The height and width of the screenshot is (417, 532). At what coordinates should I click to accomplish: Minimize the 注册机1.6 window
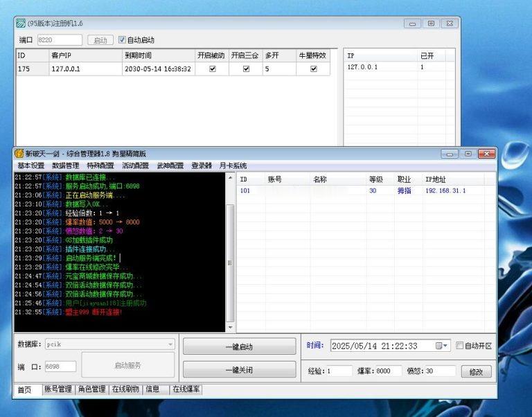[x=412, y=24]
